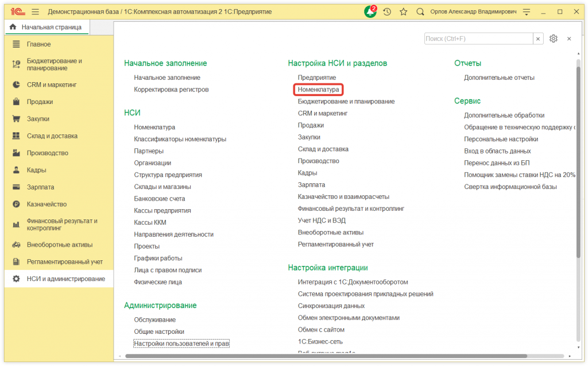Click the vertical scrollbar of the panel
The height and width of the screenshot is (366, 588).
[x=578, y=172]
